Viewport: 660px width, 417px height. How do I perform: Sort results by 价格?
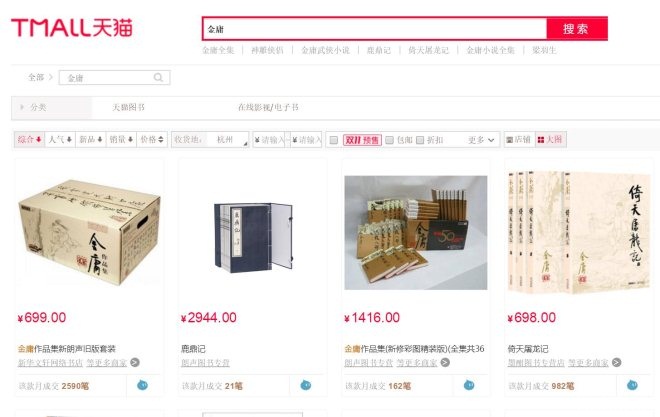point(152,140)
